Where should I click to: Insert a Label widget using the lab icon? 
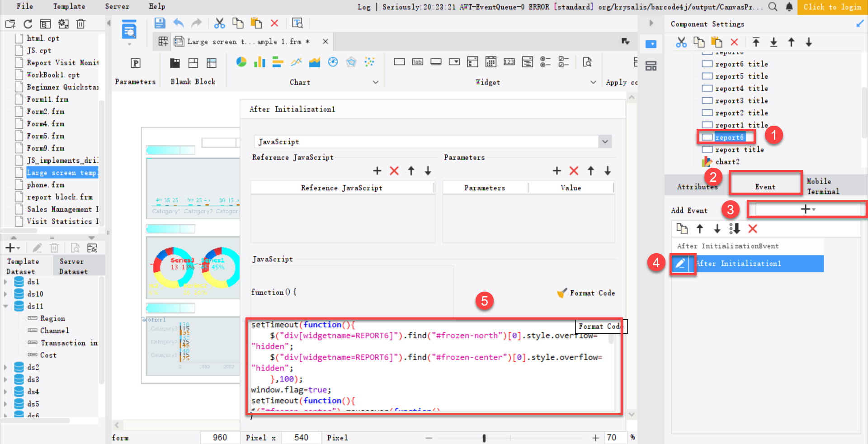click(418, 62)
